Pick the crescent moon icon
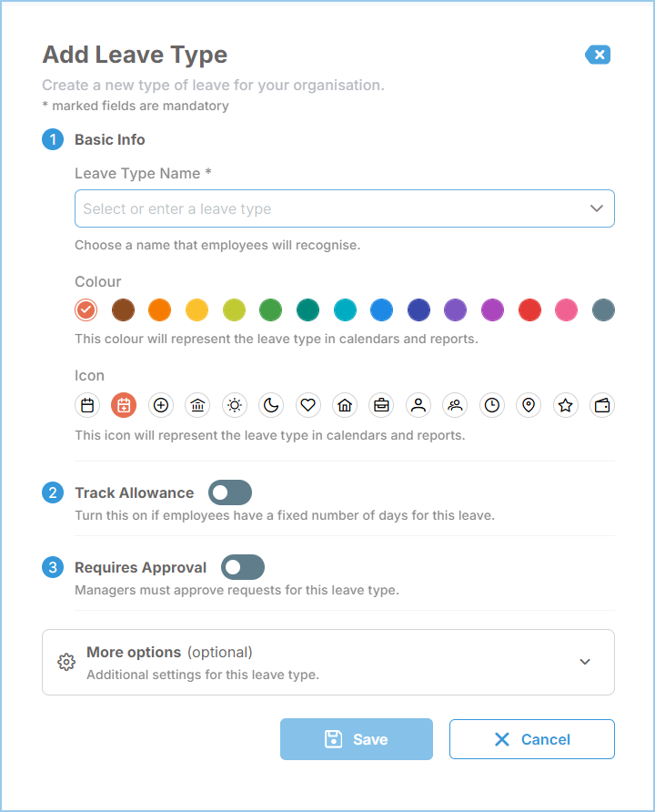 [271, 405]
